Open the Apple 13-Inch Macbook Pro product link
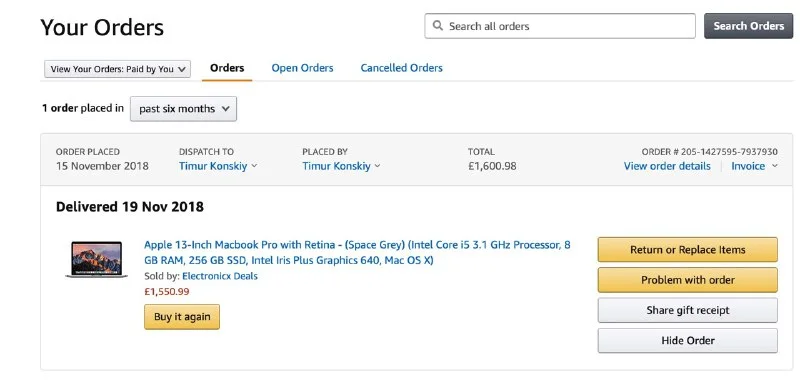The height and width of the screenshot is (391, 800). 357,253
